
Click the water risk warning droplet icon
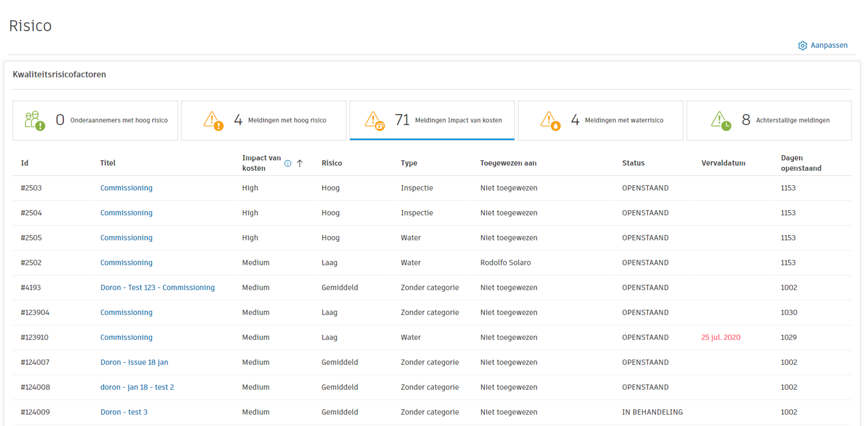click(x=550, y=121)
